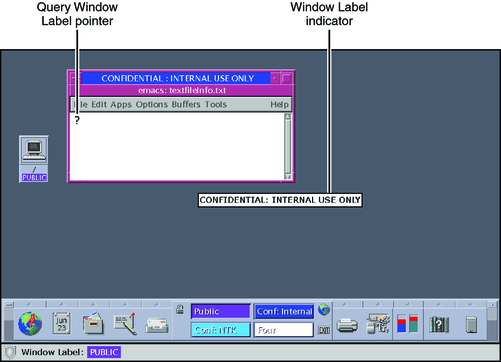The width and height of the screenshot is (501, 362).
Task: Expand subpanel arrow above Style Manager
Action: click(378, 304)
